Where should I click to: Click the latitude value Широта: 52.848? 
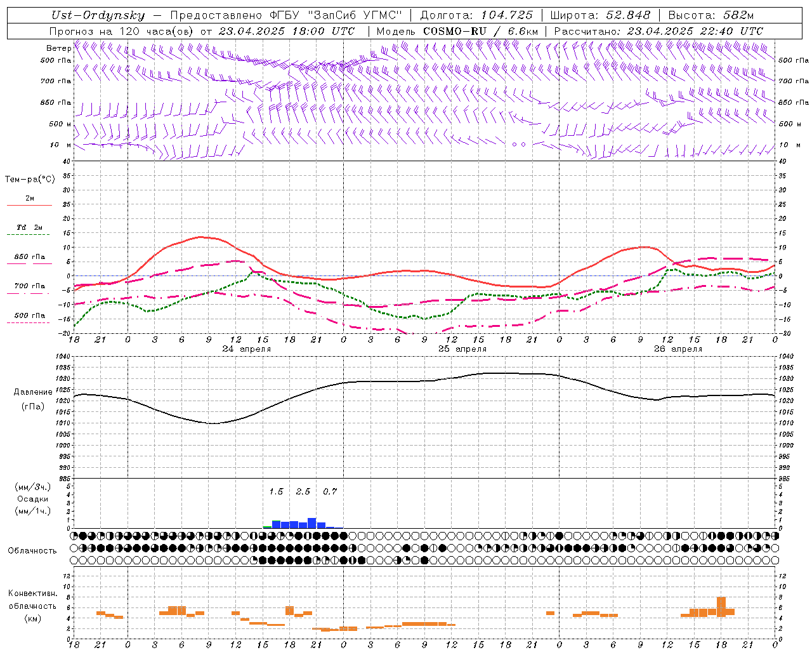[x=600, y=15]
